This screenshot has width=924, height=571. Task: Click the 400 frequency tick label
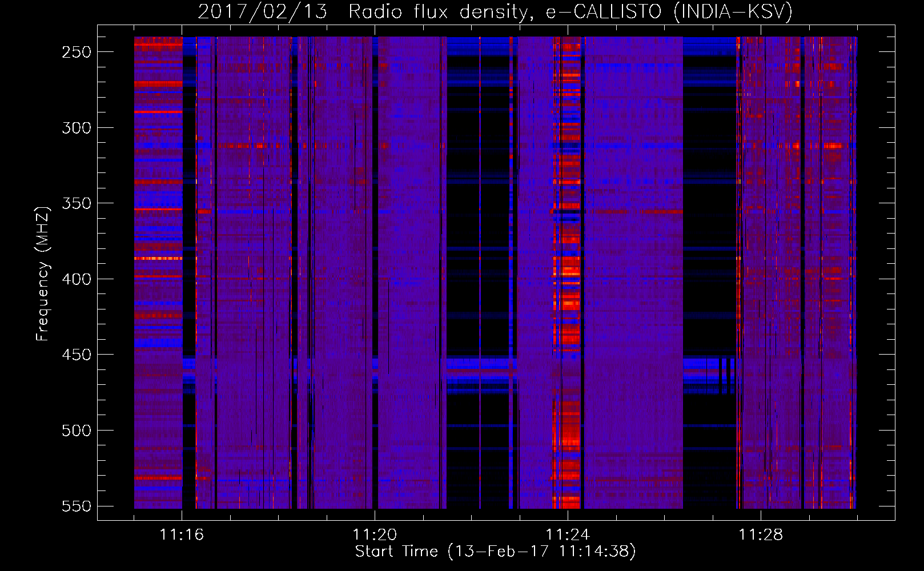77,279
